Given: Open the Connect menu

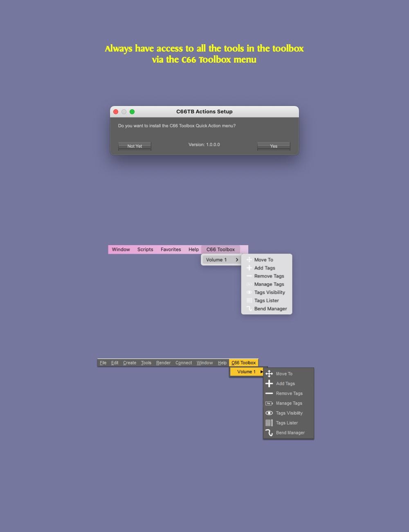Looking at the screenshot, I should 184,363.
